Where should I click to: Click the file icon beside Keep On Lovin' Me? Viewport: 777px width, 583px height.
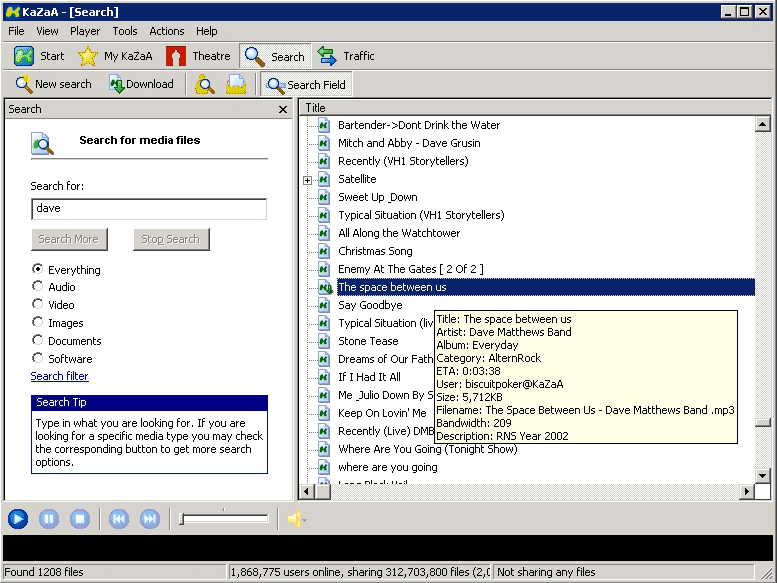[324, 413]
